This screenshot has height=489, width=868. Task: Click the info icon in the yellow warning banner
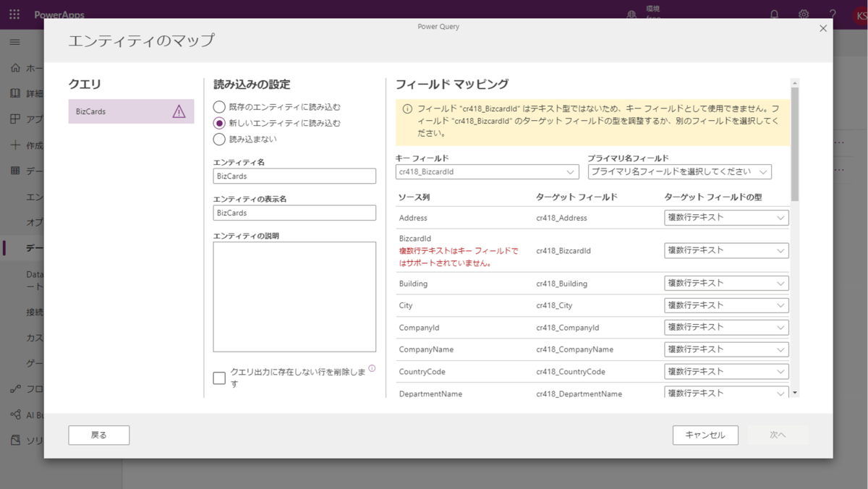tap(407, 109)
